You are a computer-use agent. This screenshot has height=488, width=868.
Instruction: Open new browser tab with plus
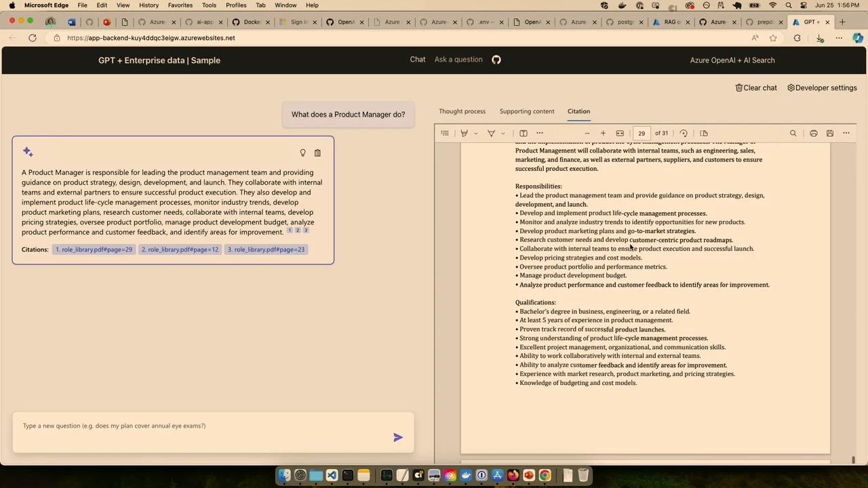click(842, 22)
